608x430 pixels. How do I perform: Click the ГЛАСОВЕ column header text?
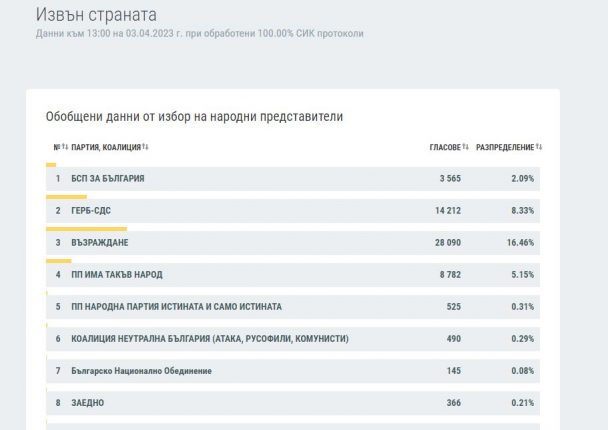coord(444,147)
